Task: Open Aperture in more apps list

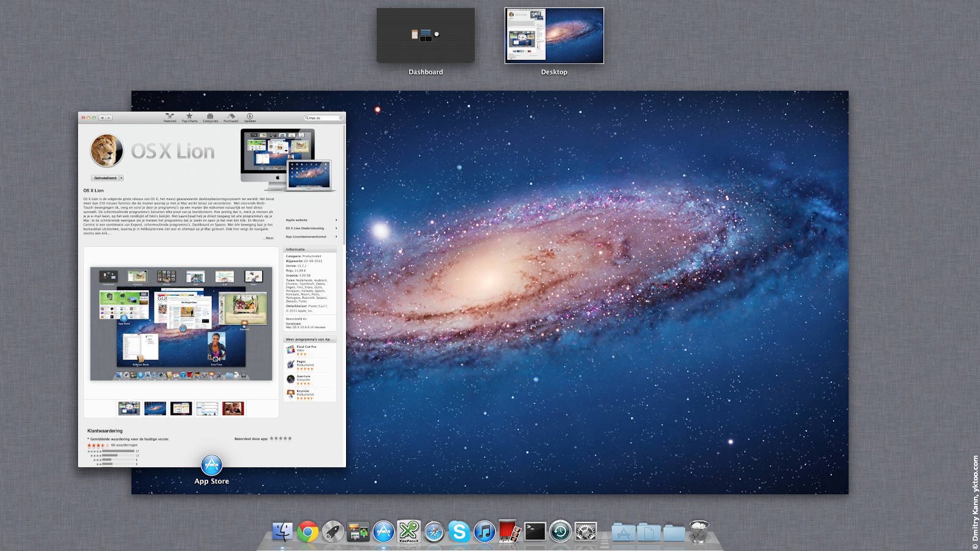Action: pyautogui.click(x=309, y=380)
